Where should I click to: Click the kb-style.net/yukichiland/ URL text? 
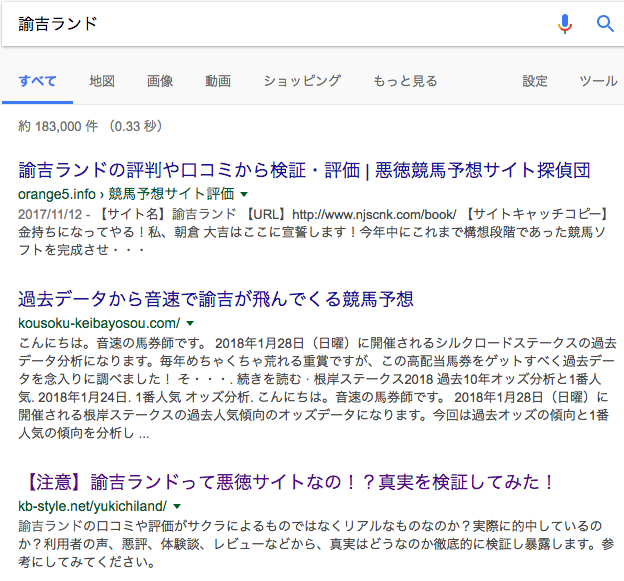tap(92, 506)
